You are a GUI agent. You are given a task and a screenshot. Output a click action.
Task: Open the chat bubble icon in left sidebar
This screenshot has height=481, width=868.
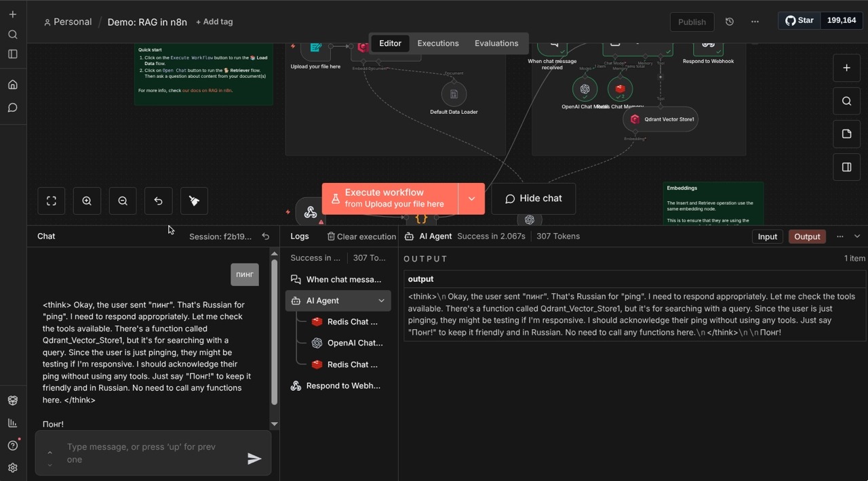pyautogui.click(x=13, y=108)
